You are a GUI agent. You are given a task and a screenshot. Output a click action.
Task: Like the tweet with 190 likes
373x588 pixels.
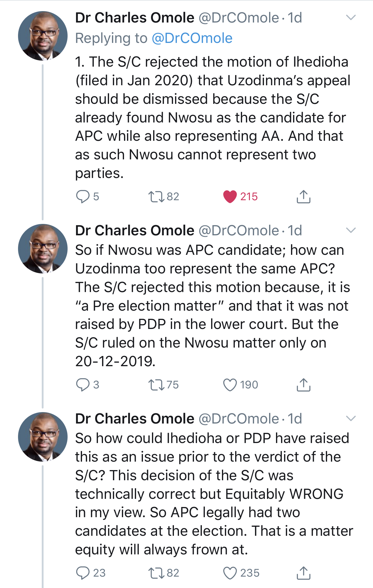[x=230, y=385]
